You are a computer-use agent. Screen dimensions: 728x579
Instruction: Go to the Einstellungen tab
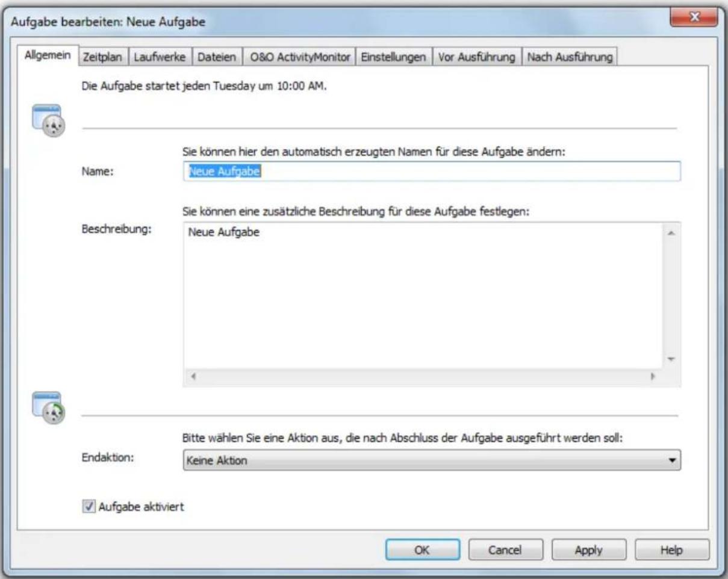[394, 57]
